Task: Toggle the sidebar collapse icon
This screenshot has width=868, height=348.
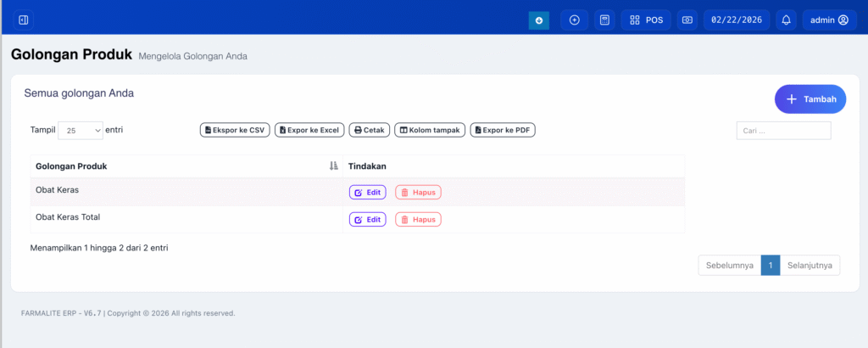Action: click(23, 20)
